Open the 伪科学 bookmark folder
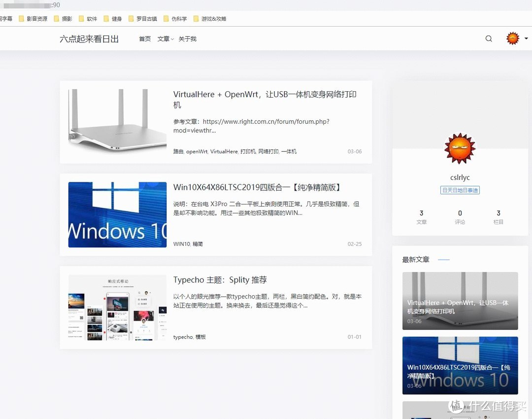Viewport: 532px width, 419px height. [x=175, y=19]
